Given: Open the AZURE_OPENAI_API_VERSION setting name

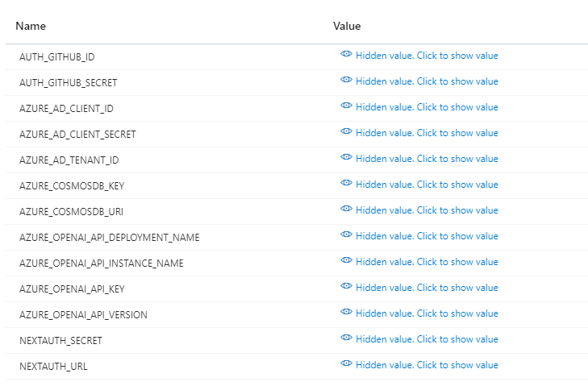Looking at the screenshot, I should pyautogui.click(x=83, y=315).
